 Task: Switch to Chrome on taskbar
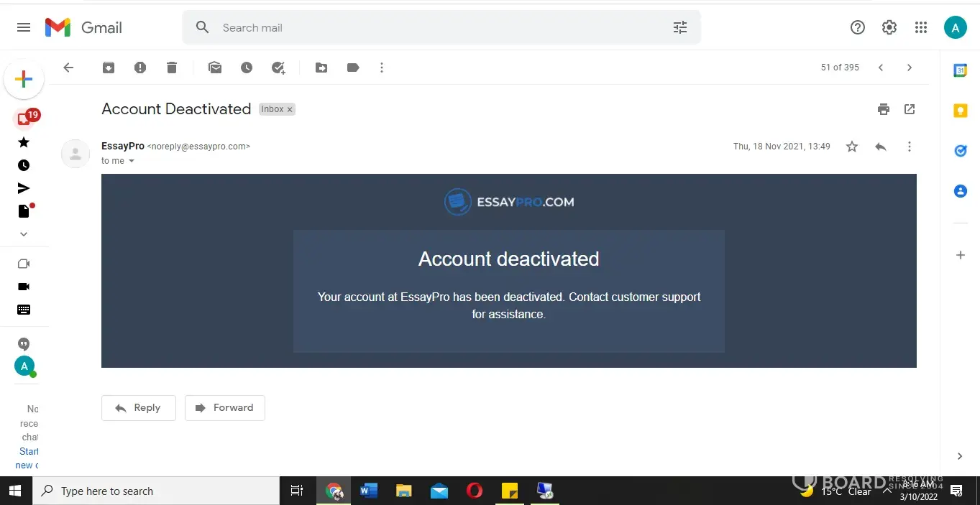tap(334, 491)
